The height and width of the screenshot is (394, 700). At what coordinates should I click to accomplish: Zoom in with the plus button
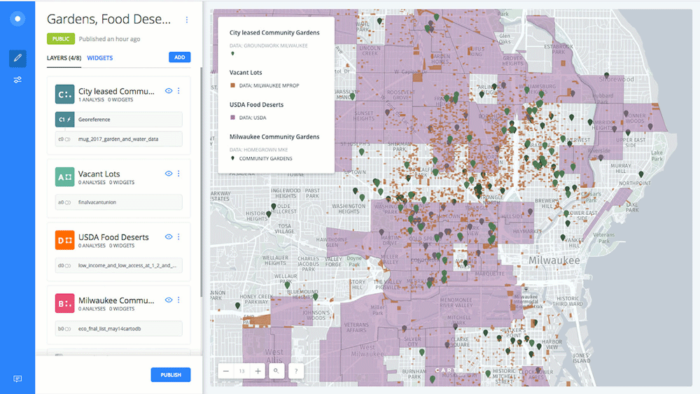click(x=258, y=371)
